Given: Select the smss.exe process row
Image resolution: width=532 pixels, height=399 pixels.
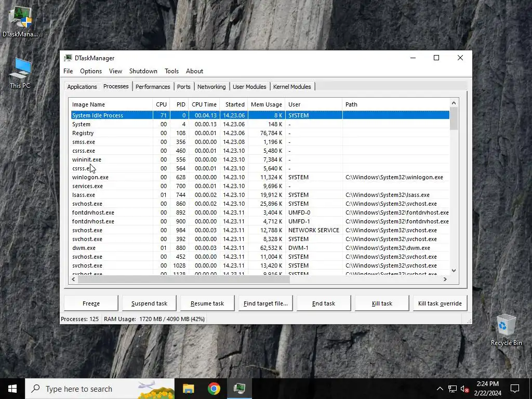Looking at the screenshot, I should (x=260, y=142).
